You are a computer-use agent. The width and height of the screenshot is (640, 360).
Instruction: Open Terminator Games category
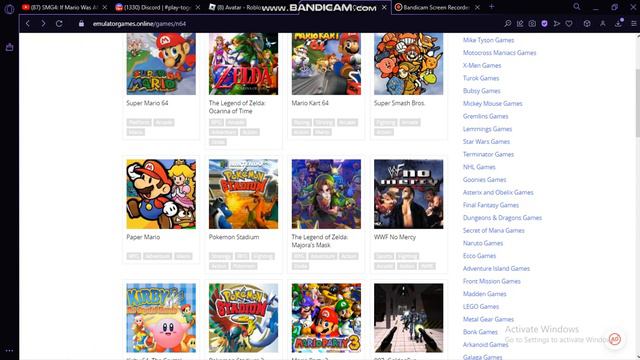[488, 154]
